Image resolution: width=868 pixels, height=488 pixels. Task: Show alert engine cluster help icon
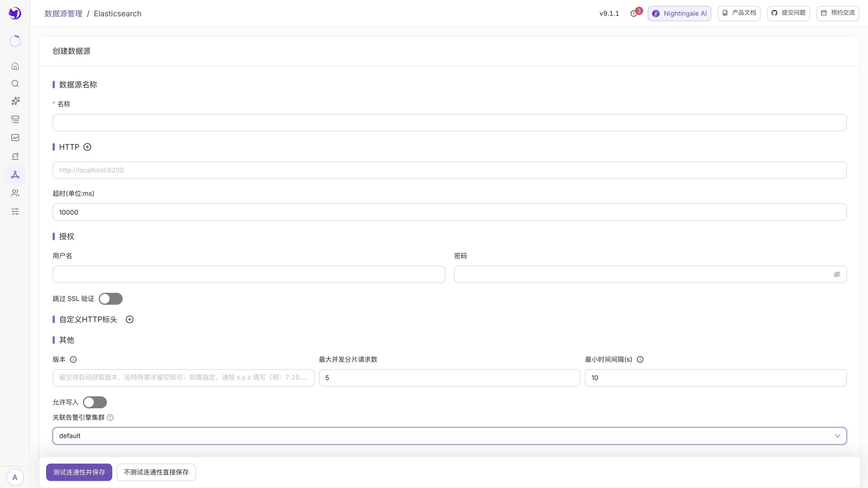[110, 418]
